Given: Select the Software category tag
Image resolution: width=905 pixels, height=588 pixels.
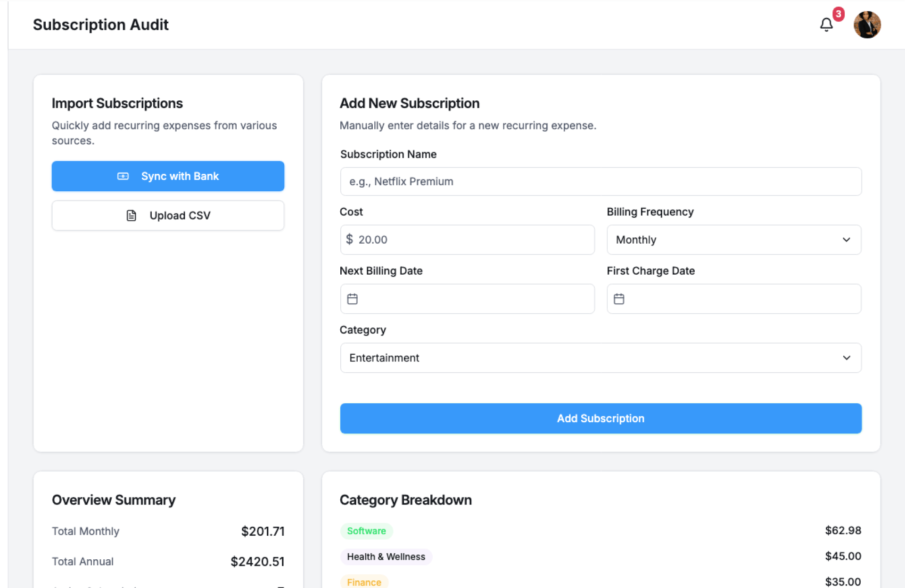Looking at the screenshot, I should pyautogui.click(x=366, y=531).
